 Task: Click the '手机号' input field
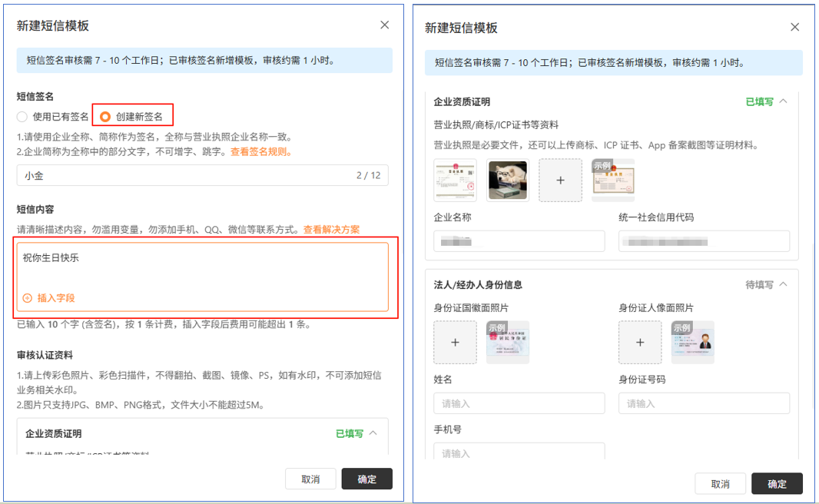pos(519,451)
